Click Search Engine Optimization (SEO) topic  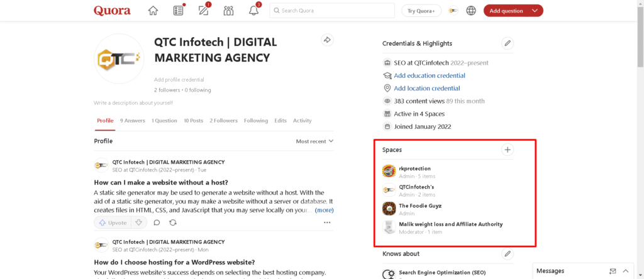point(442,273)
